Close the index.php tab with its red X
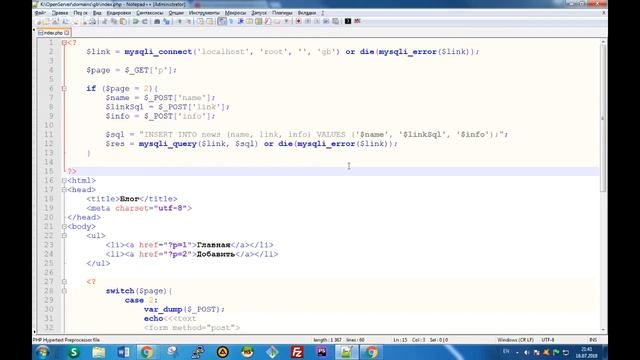This screenshot has height=360, width=640. (x=67, y=33)
